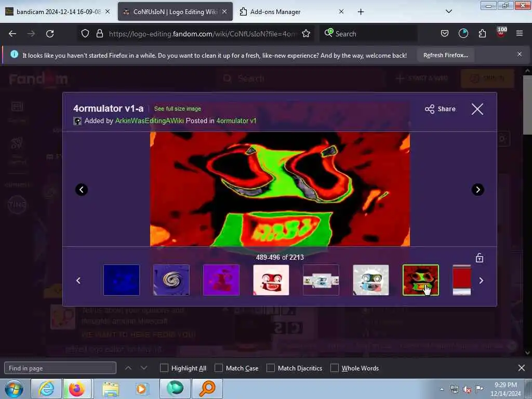Jump to next find match with the down chevron

[x=144, y=368]
